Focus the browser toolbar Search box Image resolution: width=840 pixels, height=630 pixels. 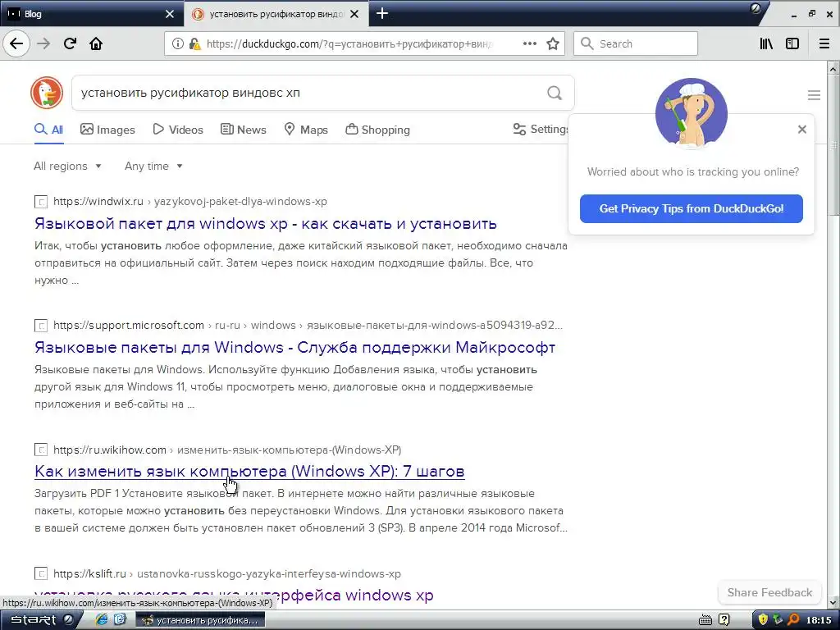click(636, 43)
